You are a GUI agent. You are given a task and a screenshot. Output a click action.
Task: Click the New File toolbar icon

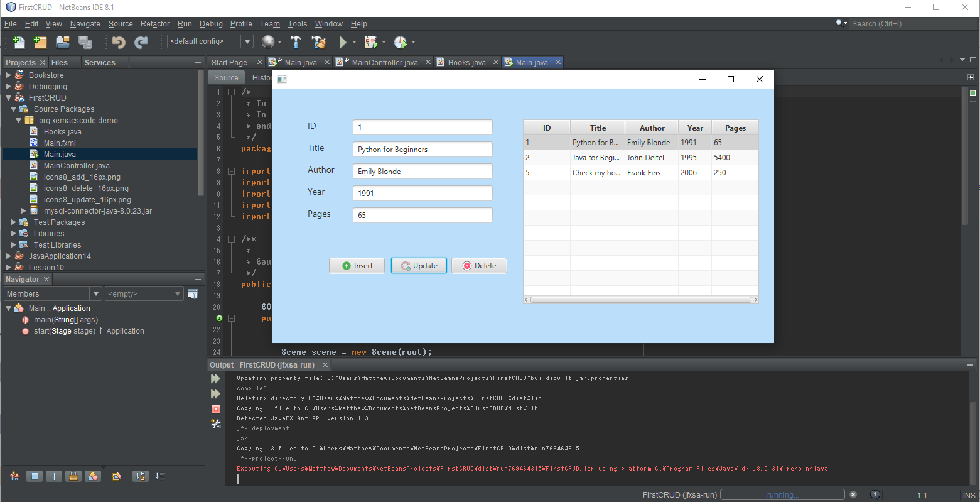tap(19, 42)
